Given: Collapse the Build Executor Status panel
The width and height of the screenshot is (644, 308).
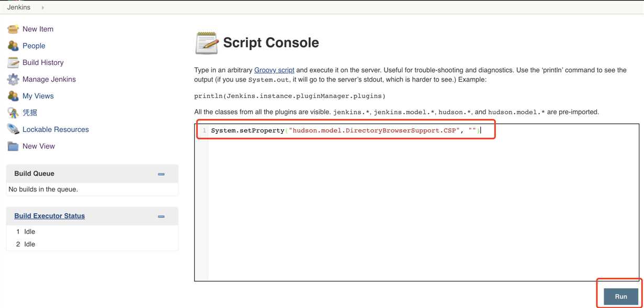Looking at the screenshot, I should (x=161, y=216).
